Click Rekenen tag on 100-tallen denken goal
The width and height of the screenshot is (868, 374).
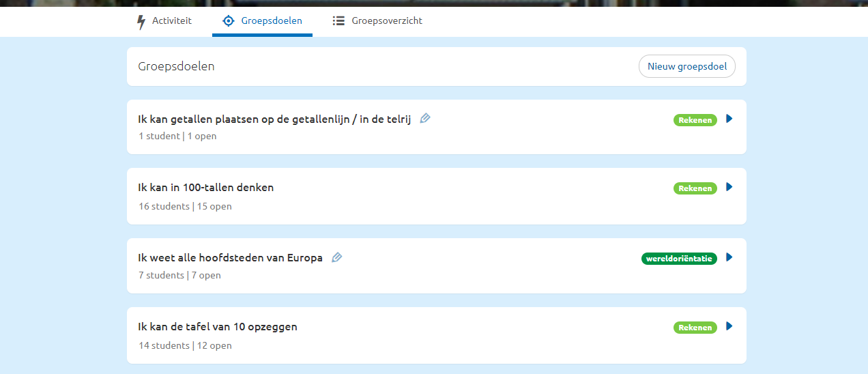click(x=695, y=188)
